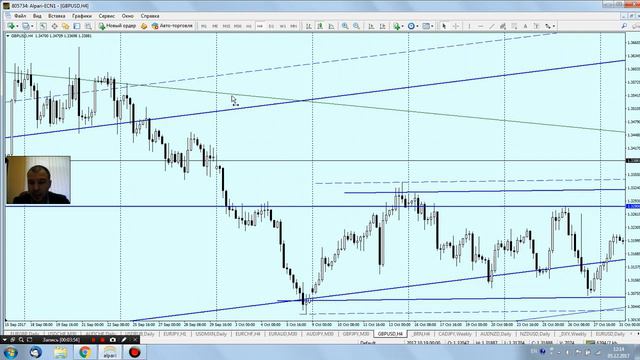Switch to W1 timeframe

(282, 26)
